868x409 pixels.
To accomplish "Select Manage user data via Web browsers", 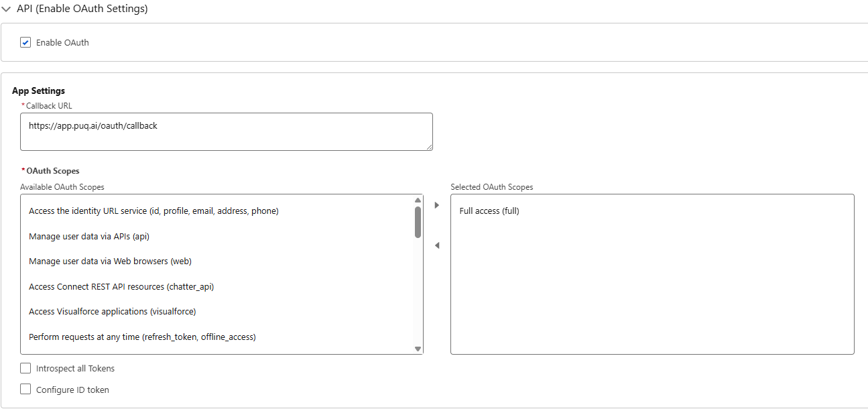I will tap(110, 261).
